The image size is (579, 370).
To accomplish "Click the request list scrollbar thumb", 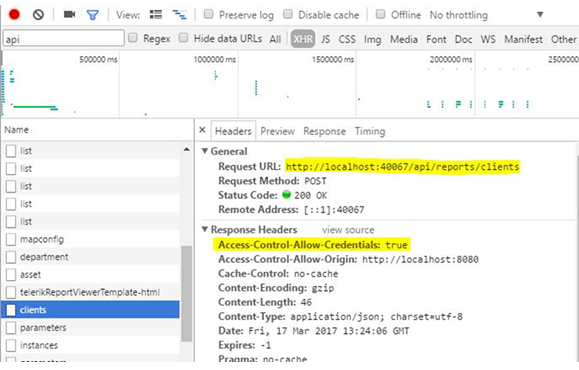I will (186, 294).
